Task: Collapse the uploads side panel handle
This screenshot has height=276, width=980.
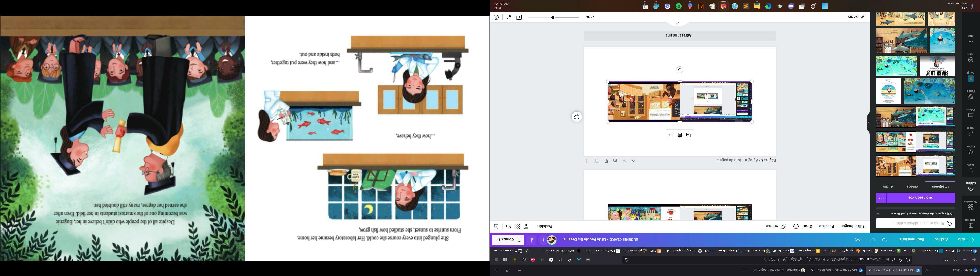Action: 868,122
